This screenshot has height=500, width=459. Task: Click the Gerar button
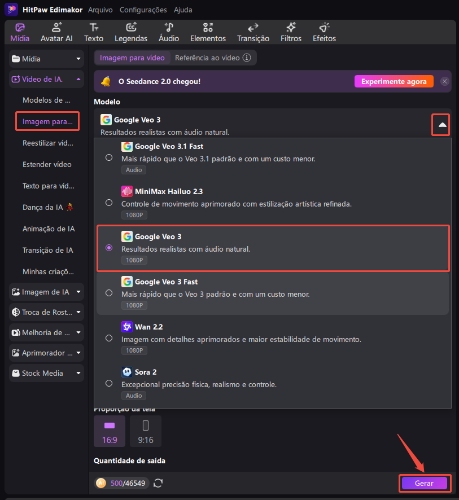click(x=424, y=483)
